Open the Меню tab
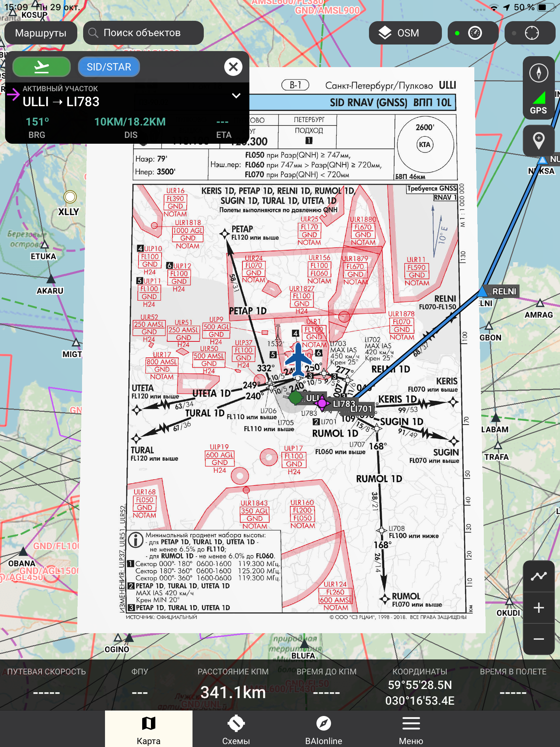This screenshot has width=560, height=747. [411, 729]
